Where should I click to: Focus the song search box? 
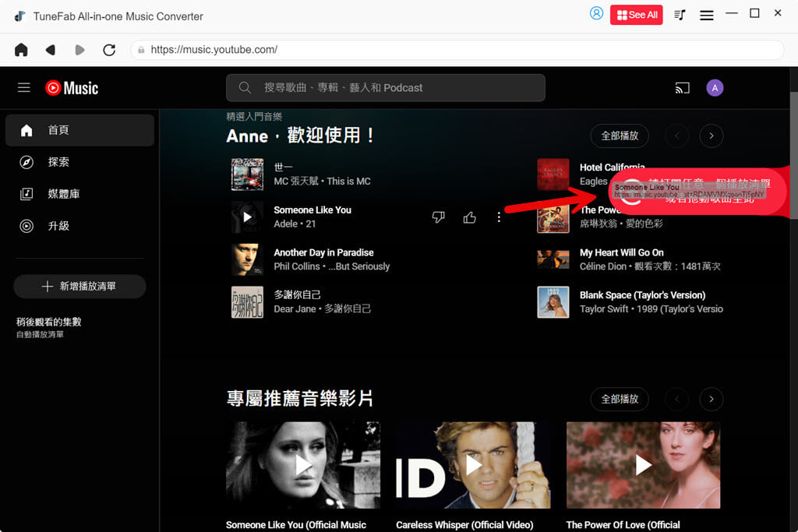click(385, 87)
